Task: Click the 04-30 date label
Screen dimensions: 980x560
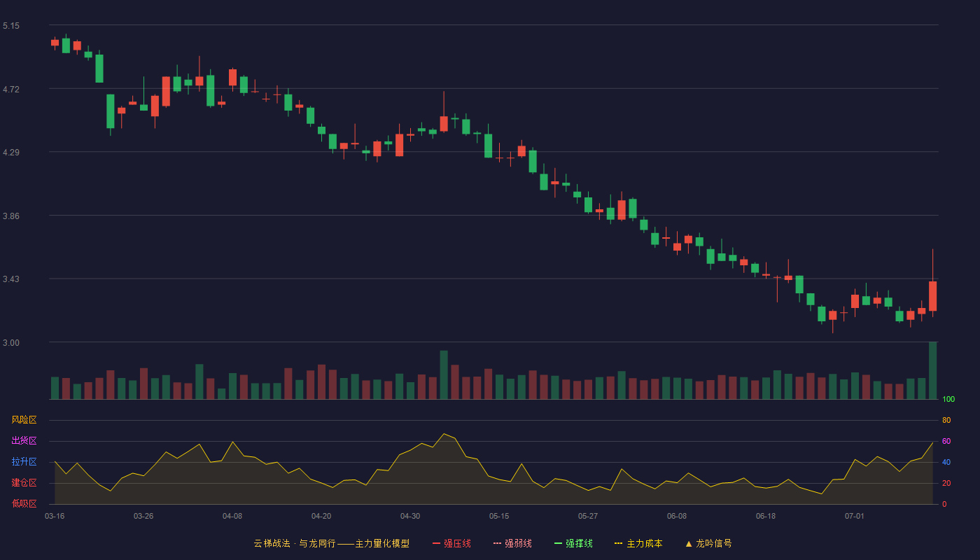Action: [410, 516]
